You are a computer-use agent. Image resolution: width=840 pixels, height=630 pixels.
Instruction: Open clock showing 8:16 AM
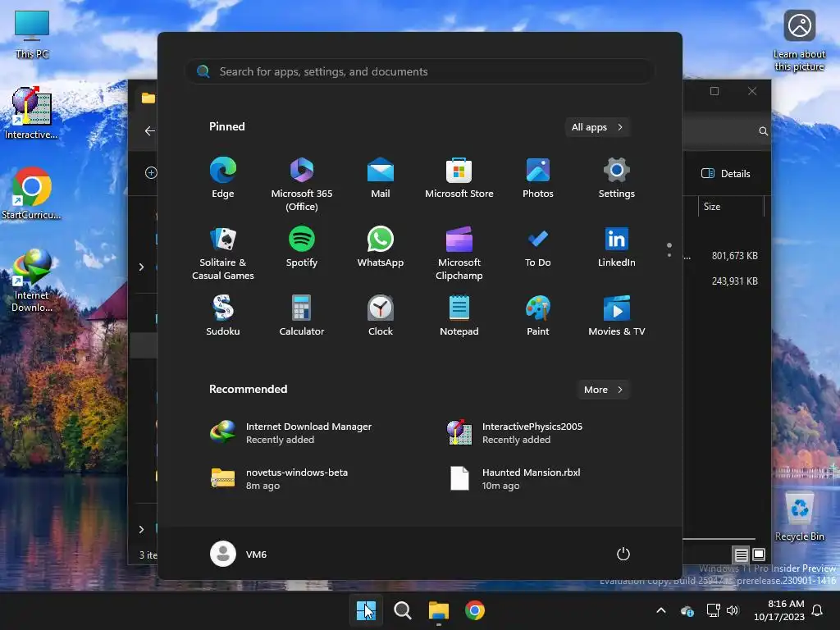[779, 610]
